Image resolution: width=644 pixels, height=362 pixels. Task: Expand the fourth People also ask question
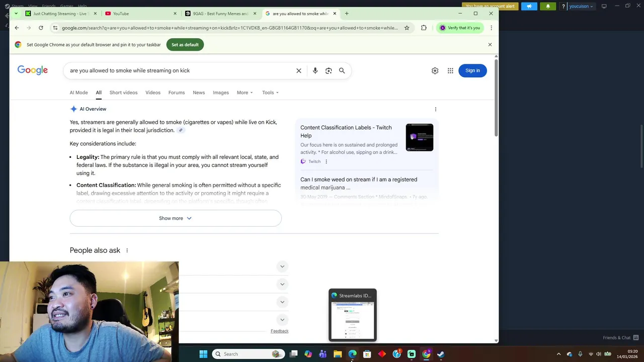pos(282,320)
